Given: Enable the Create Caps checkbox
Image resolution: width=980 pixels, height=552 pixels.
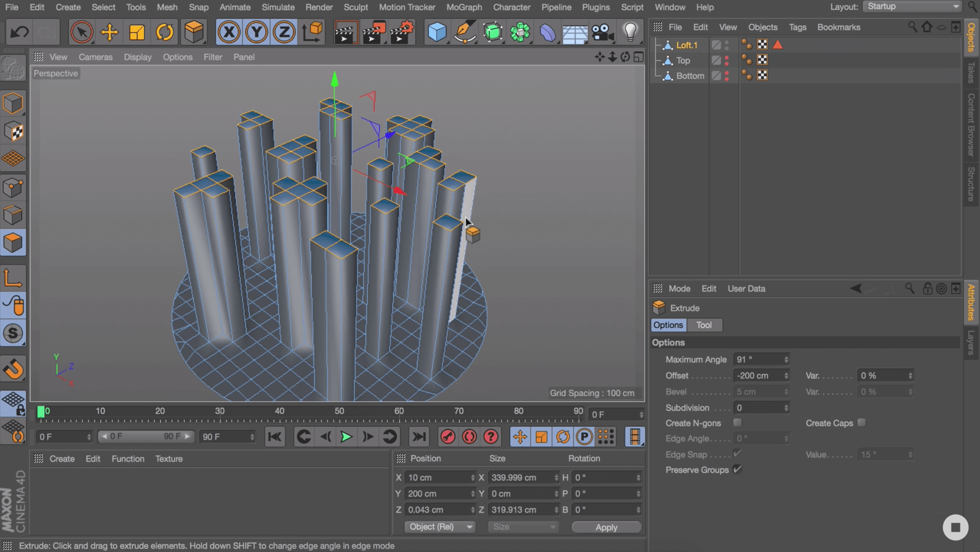Looking at the screenshot, I should pos(861,422).
